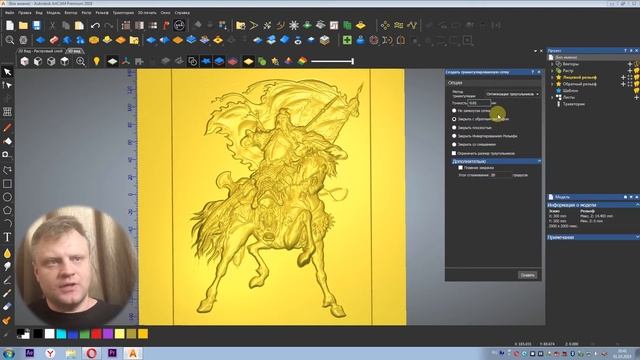Image resolution: width=640 pixels, height=360 pixels.
Task: Click the slider track in the 3D view toolbar
Action: [x=332, y=61]
